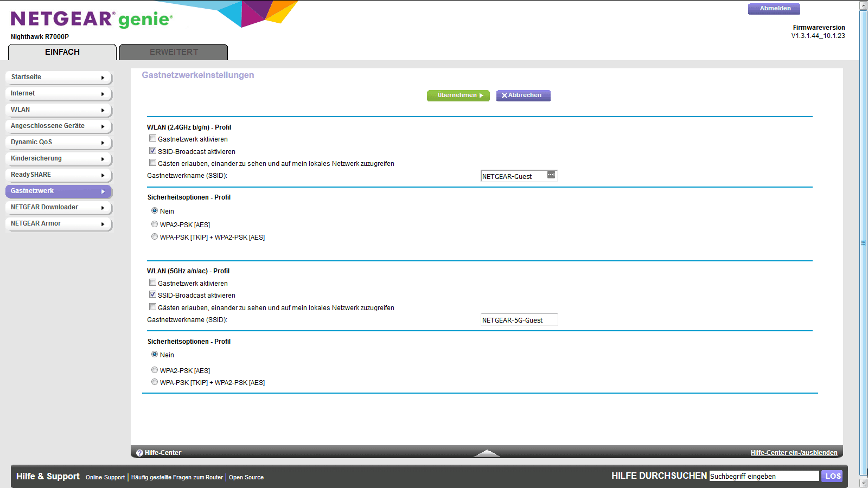The image size is (868, 488).
Task: Select WPA-PSK [TKIP] + WPA2-PSK for 2.4GHz
Action: point(155,236)
